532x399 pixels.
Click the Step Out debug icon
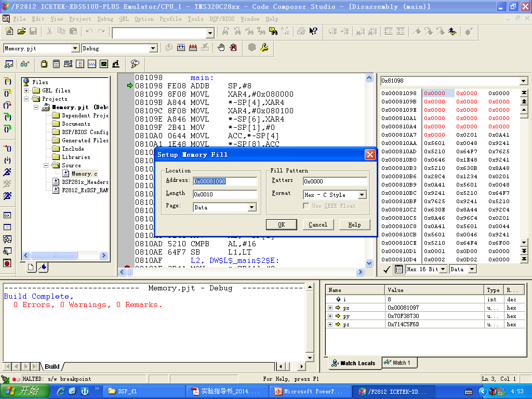coord(7,105)
